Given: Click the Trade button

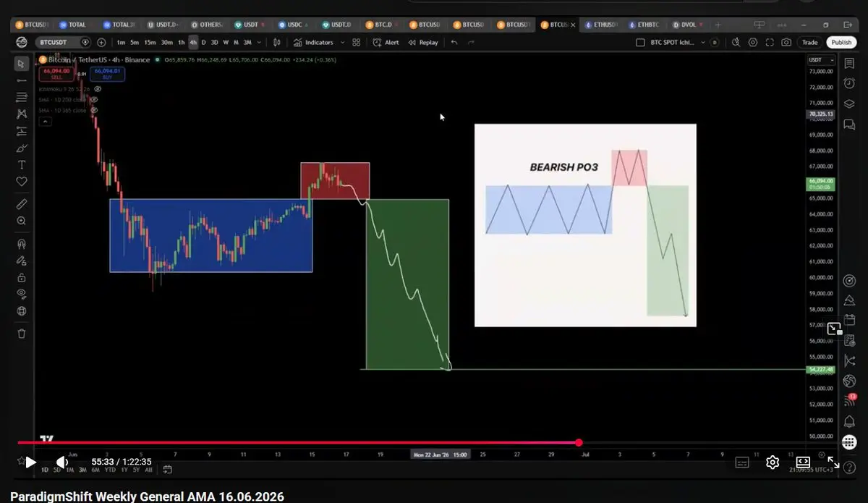Looking at the screenshot, I should tap(809, 43).
